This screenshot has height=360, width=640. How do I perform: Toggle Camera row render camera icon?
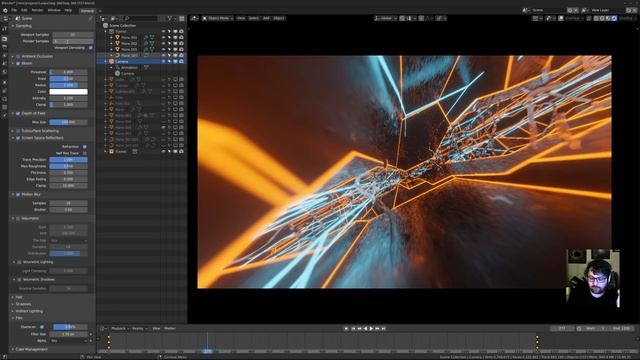click(x=181, y=62)
